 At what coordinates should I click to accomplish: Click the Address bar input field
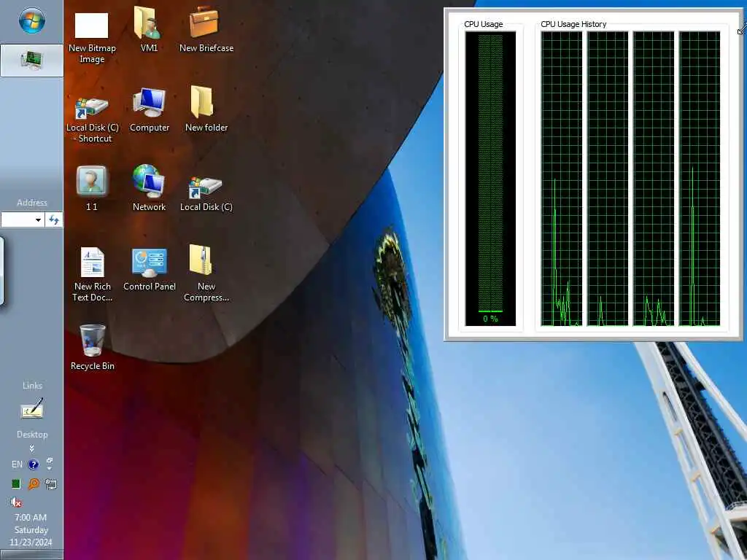pos(18,220)
